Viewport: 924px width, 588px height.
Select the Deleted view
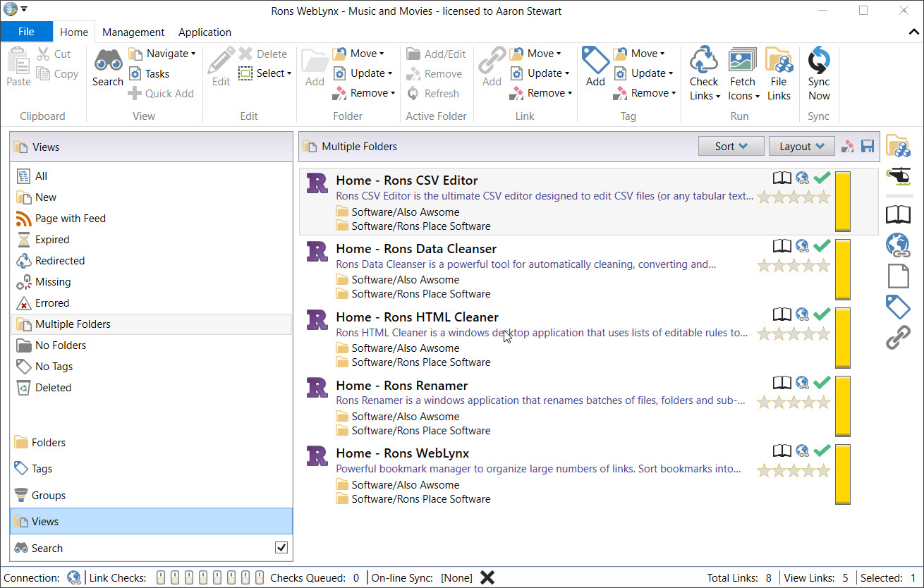pos(151,388)
